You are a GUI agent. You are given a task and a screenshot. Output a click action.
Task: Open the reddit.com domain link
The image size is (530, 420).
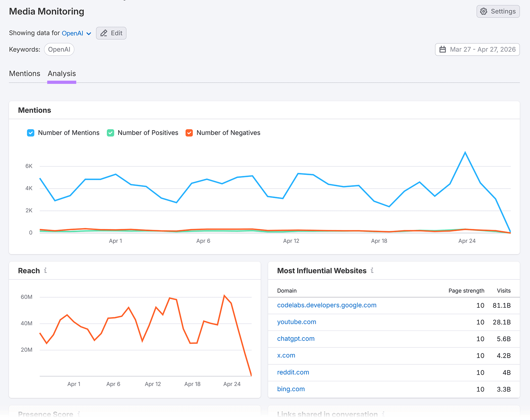point(293,372)
